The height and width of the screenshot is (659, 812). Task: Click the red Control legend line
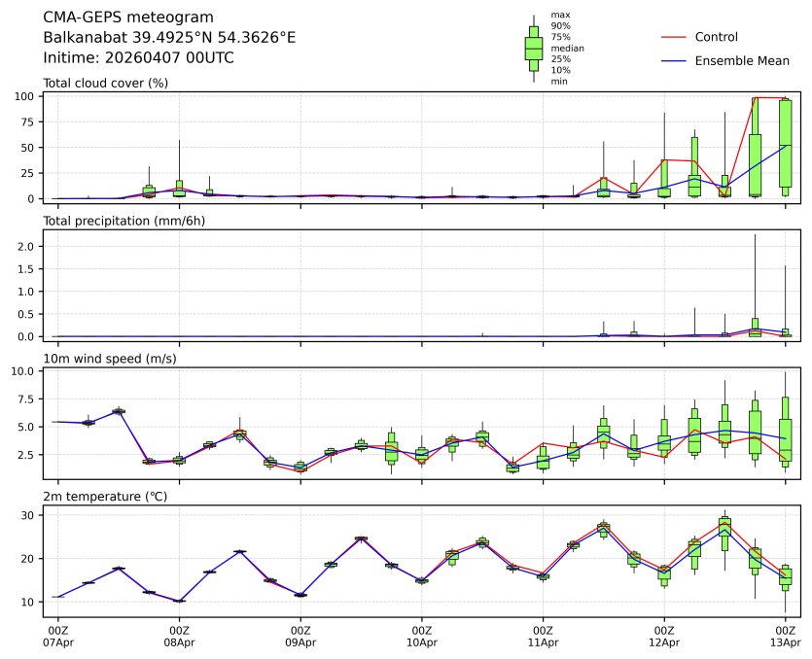(x=675, y=37)
